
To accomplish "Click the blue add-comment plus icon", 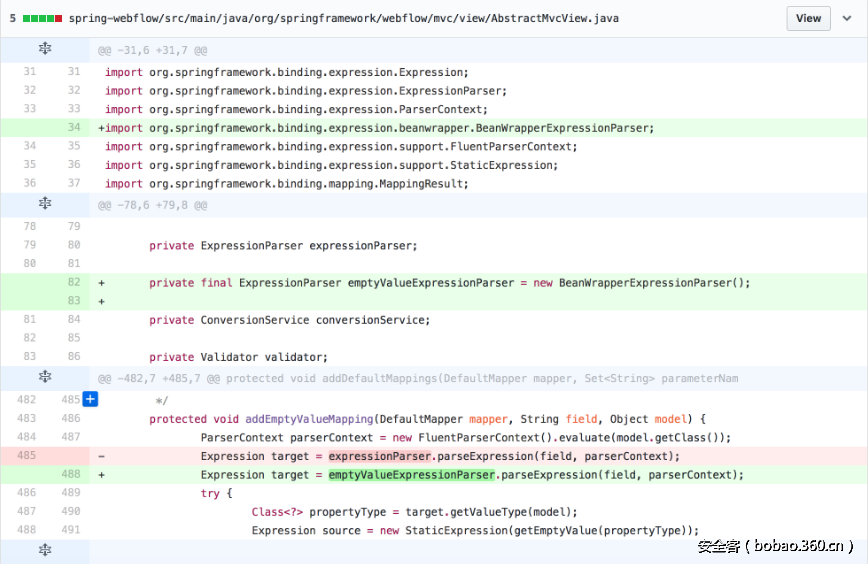I will (90, 400).
